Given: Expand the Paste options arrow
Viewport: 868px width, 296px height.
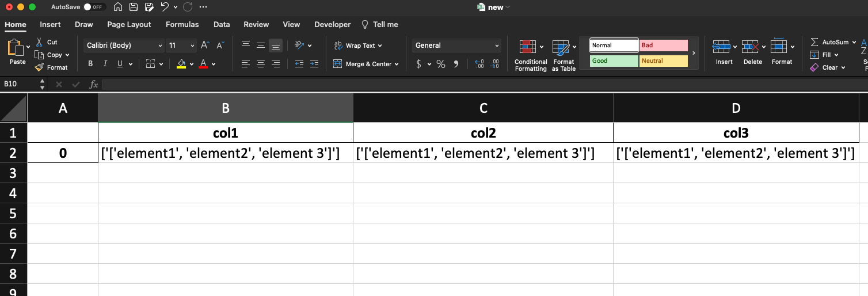Looking at the screenshot, I should coord(28,47).
